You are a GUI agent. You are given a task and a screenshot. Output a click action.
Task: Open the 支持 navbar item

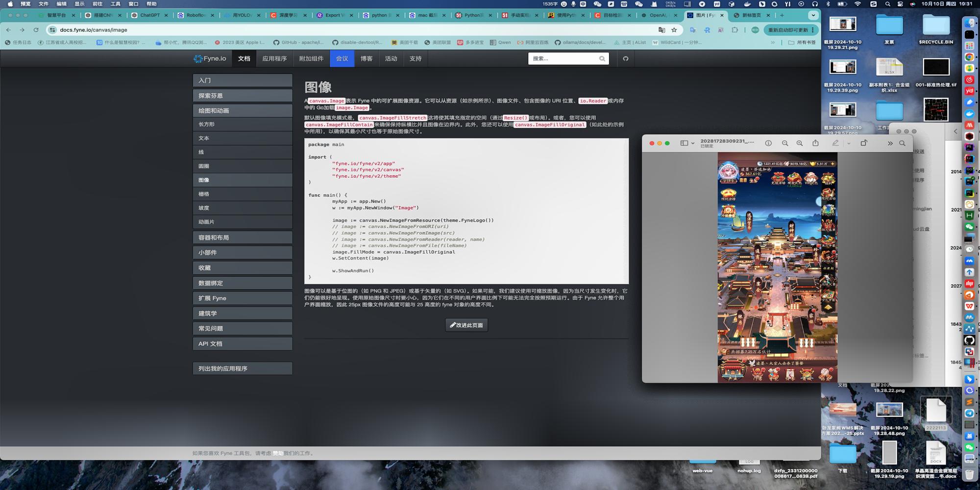pos(416,59)
